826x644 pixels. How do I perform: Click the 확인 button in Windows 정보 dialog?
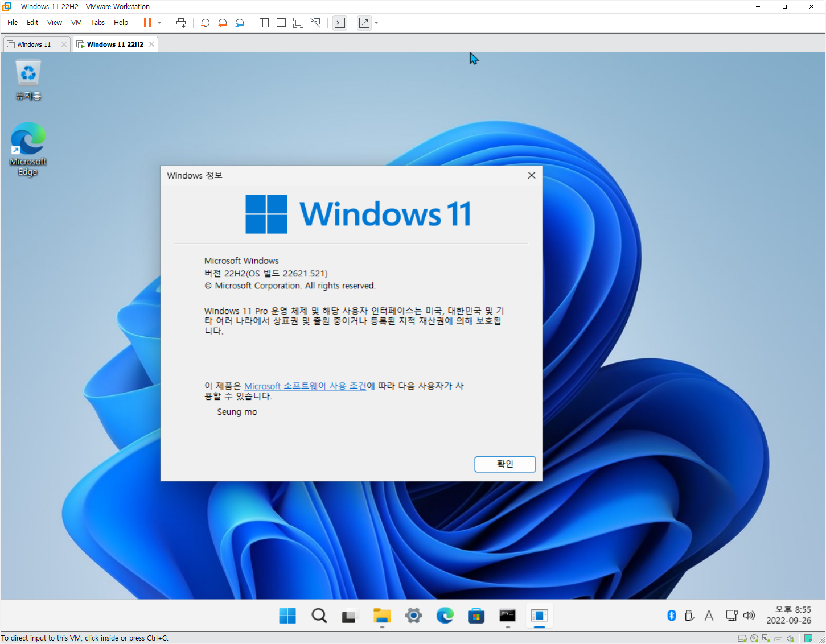pyautogui.click(x=505, y=464)
